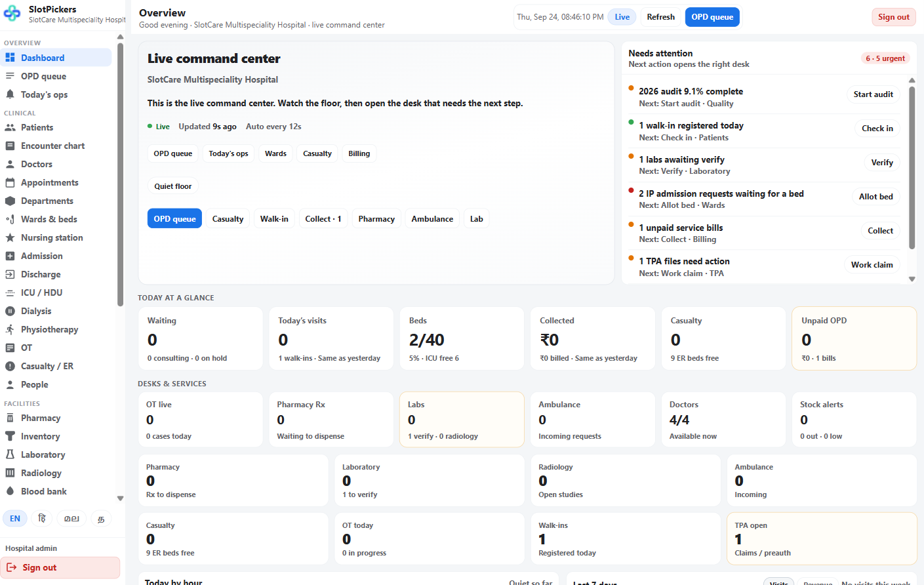Image resolution: width=924 pixels, height=585 pixels.
Task: Click the Blood bank drop icon
Action: point(10,491)
